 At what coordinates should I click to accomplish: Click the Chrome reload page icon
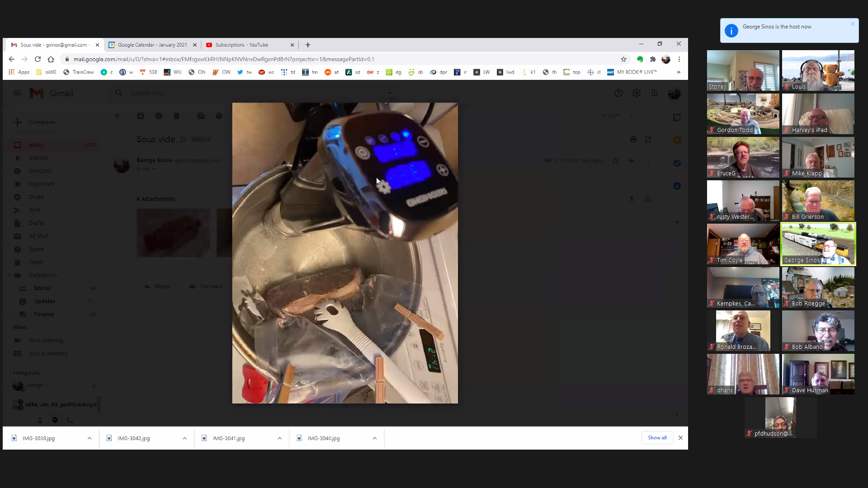38,59
